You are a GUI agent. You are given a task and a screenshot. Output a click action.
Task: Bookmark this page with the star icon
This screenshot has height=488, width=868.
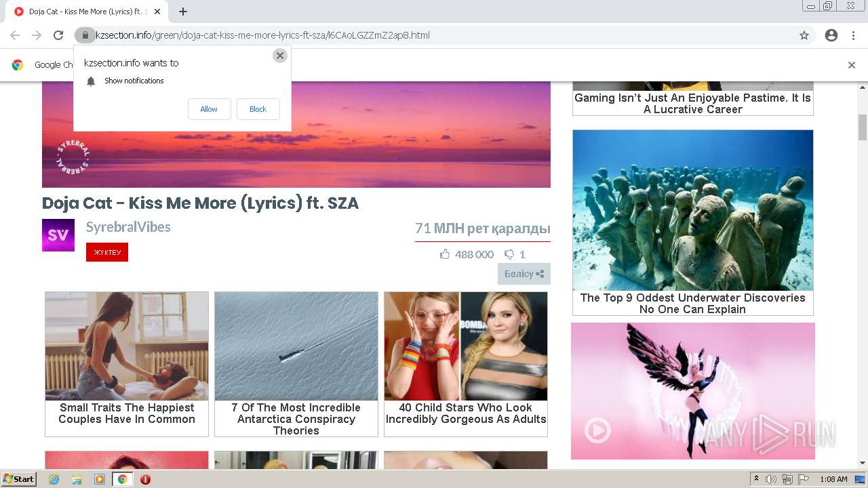[x=804, y=35]
